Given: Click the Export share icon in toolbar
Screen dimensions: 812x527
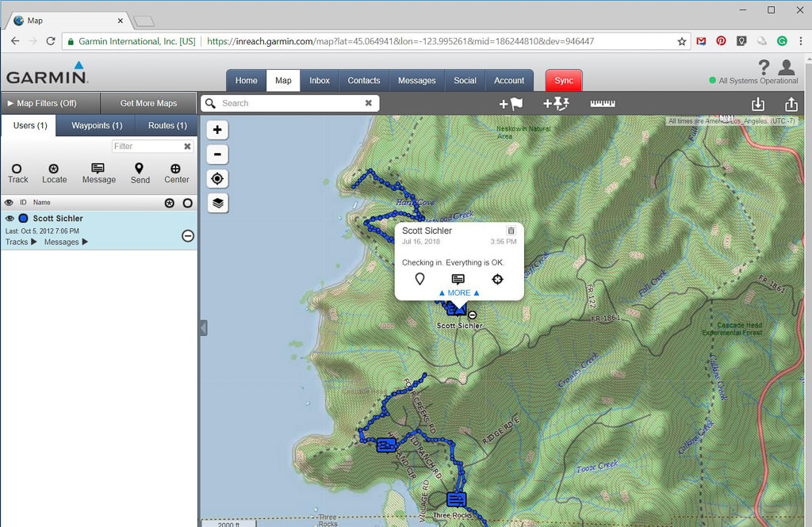Looking at the screenshot, I should point(791,104).
